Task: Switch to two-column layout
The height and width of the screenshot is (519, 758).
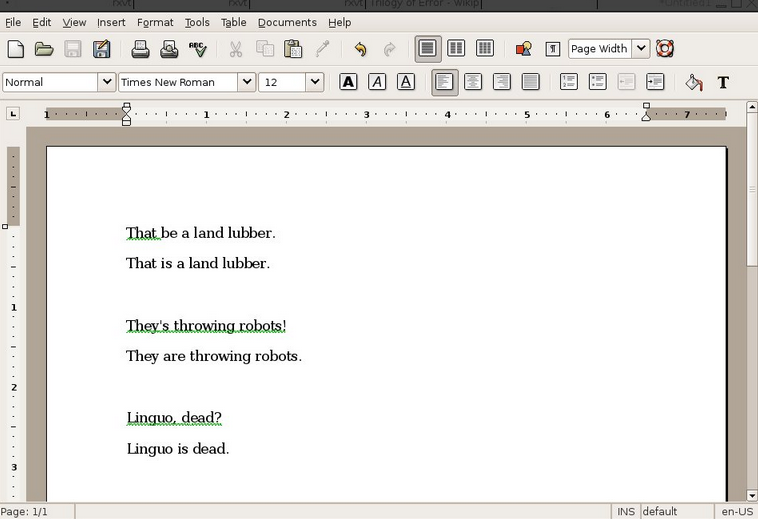Action: 456,49
